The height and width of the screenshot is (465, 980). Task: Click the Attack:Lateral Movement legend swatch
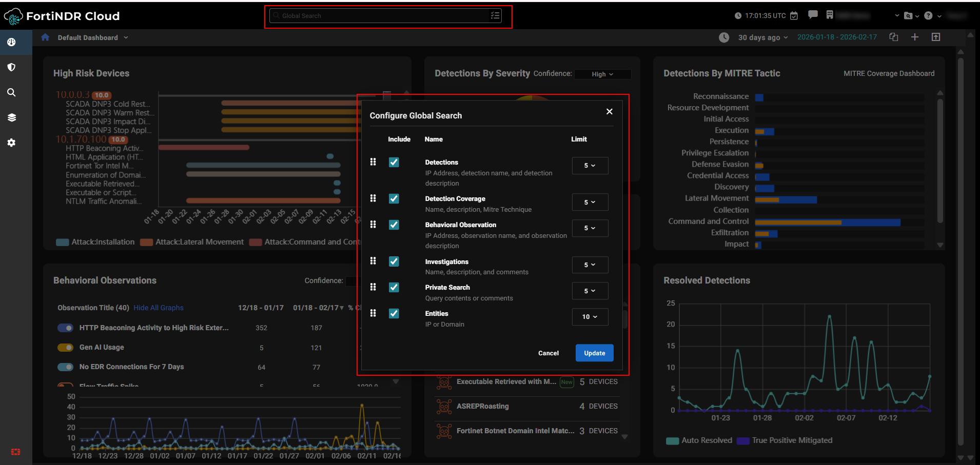[x=147, y=242]
